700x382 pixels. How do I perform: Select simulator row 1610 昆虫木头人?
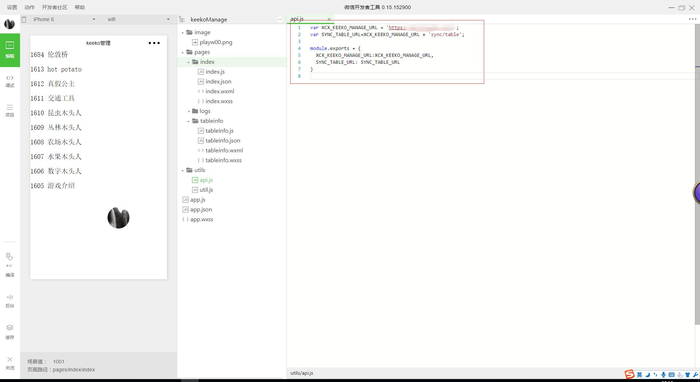click(98, 113)
